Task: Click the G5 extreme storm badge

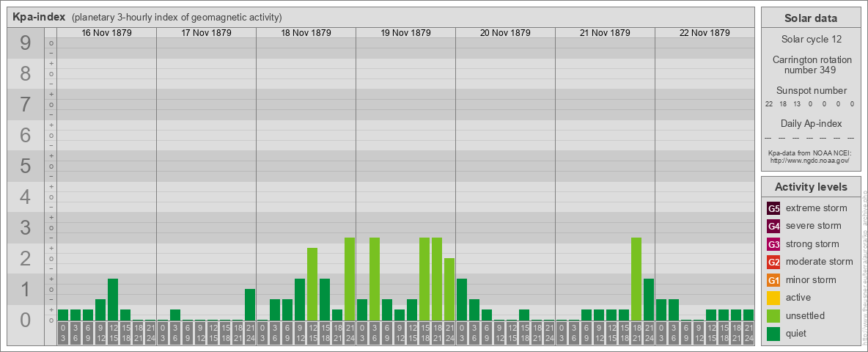Action: [x=773, y=208]
